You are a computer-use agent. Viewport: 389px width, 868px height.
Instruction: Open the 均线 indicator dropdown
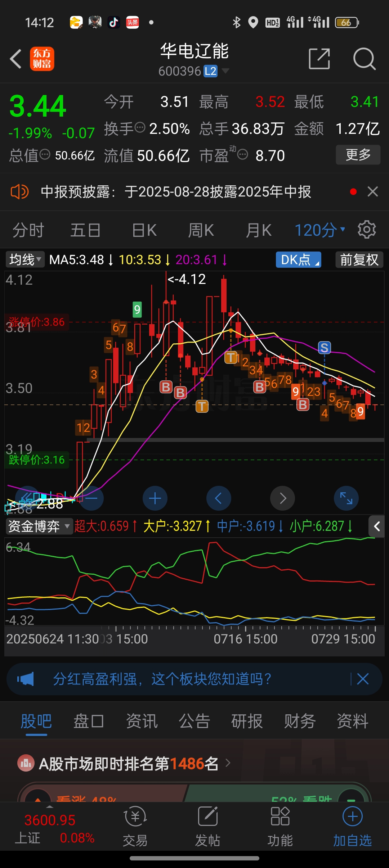25,259
